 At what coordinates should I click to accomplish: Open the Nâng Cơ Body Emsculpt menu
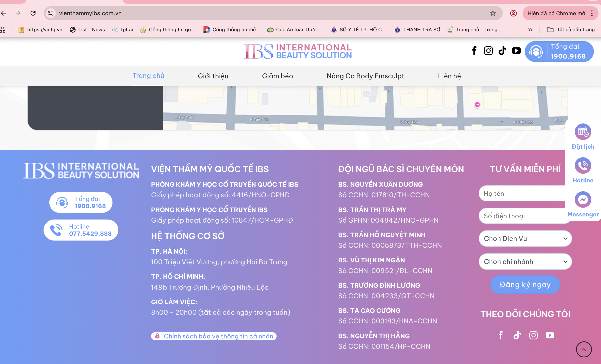(365, 76)
